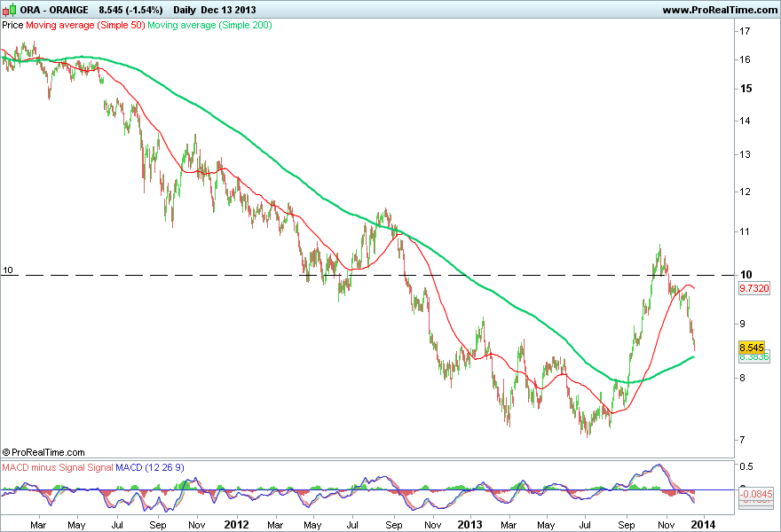Click the 2012 year label on time axis
Viewport: 781px width, 532px height.
(x=236, y=525)
